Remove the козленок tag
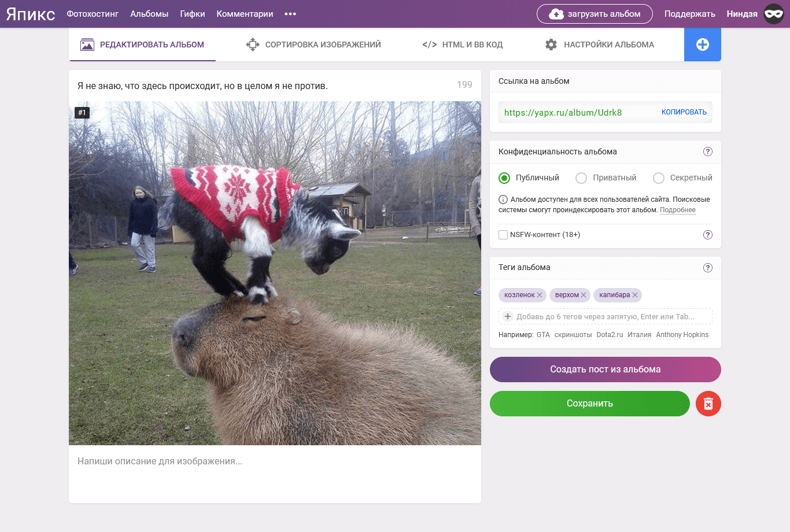 coord(540,295)
